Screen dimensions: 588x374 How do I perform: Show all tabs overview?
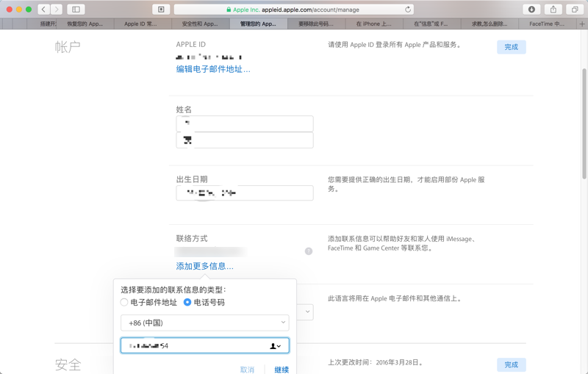pyautogui.click(x=575, y=10)
